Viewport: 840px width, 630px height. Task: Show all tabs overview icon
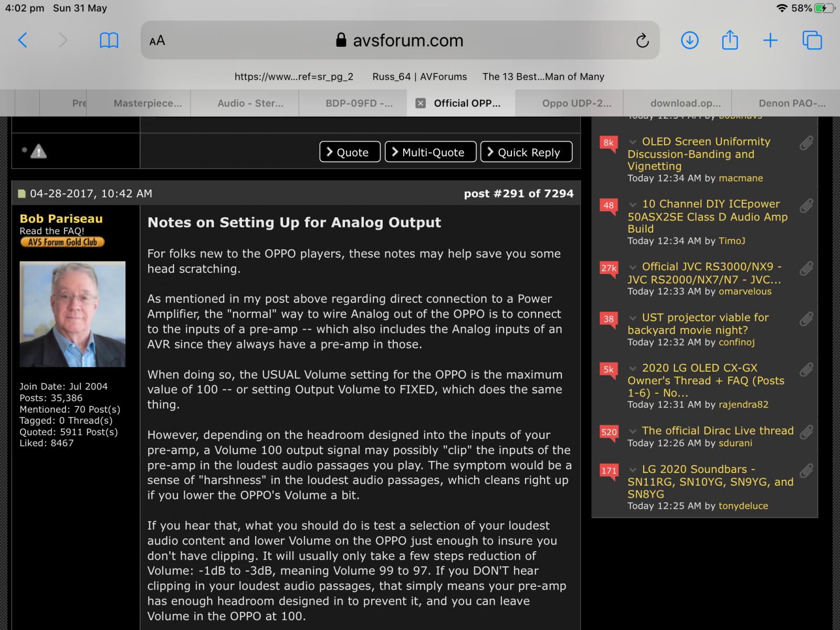(x=812, y=40)
